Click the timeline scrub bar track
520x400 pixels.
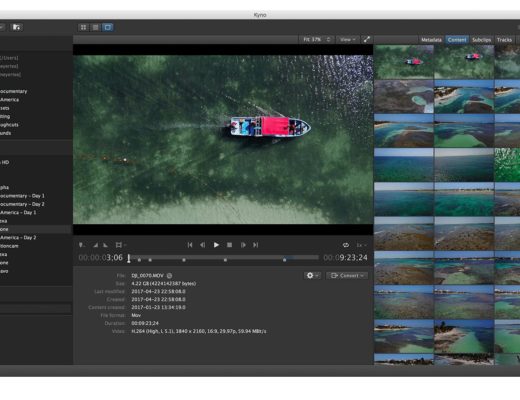coord(224,257)
